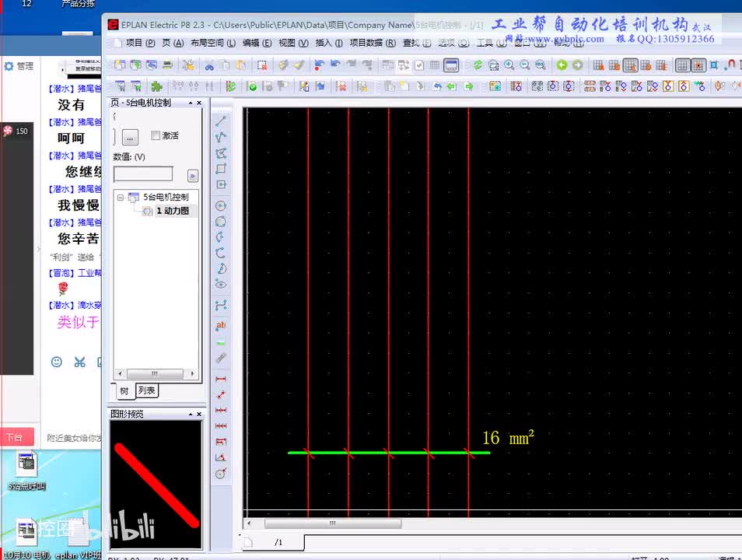Screen dimensions: 742x560
Task: Toggle the snap to grid button
Action: tap(698, 65)
